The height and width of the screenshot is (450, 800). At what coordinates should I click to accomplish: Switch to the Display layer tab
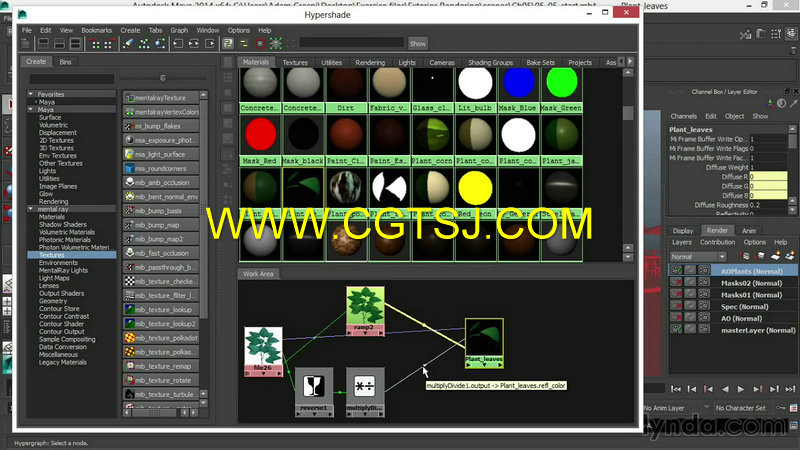[x=683, y=231]
